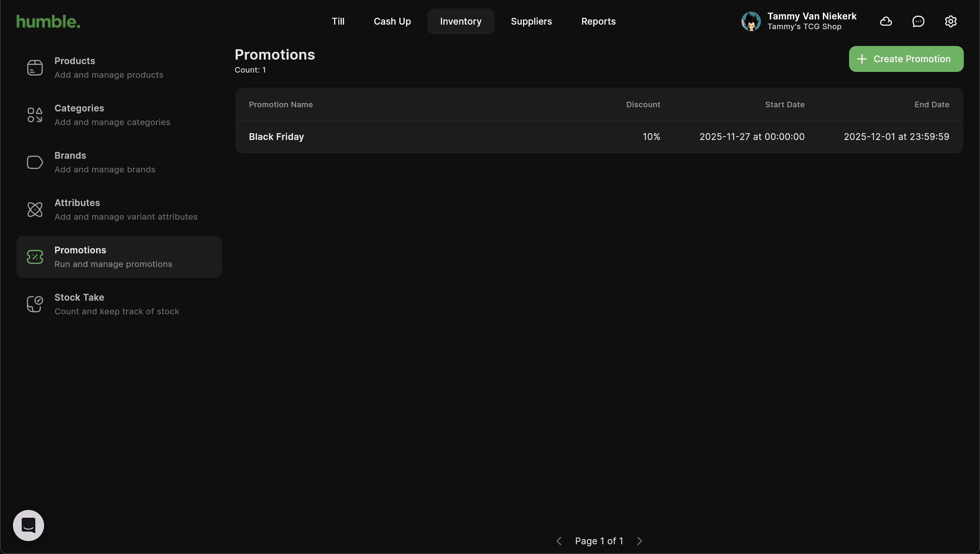Open the chat messages icon
The width and height of the screenshot is (980, 554).
pyautogui.click(x=918, y=21)
